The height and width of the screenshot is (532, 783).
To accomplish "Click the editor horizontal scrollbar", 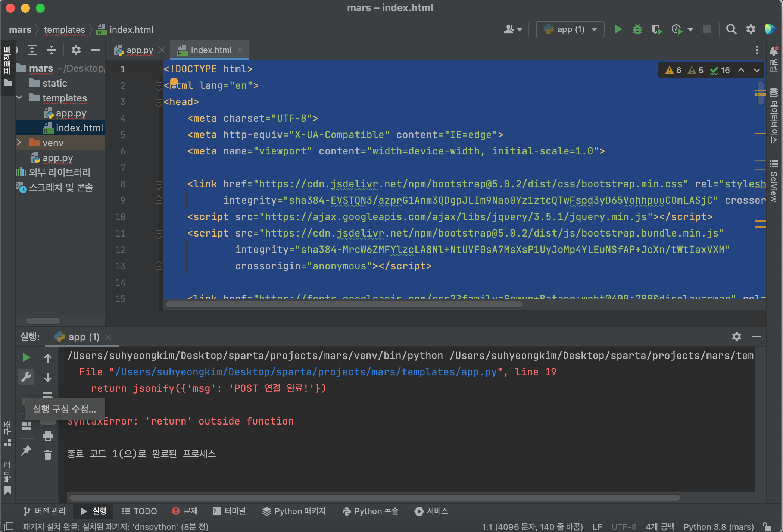I will click(344, 304).
